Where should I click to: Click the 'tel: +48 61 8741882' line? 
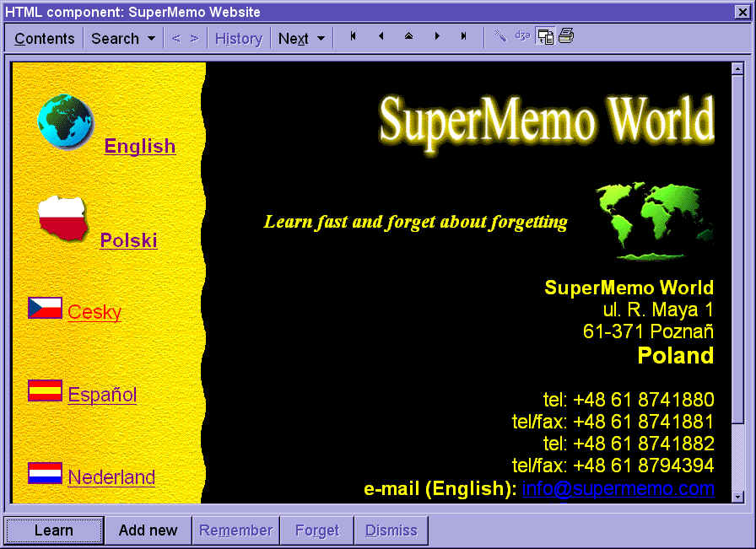pos(629,444)
